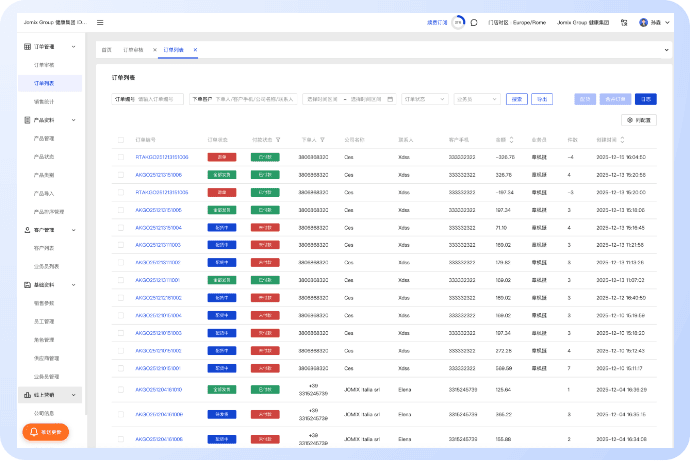Screen dimensions: 690x461
Task: Check the row for order AKGO251213151006
Action: pos(122,174)
